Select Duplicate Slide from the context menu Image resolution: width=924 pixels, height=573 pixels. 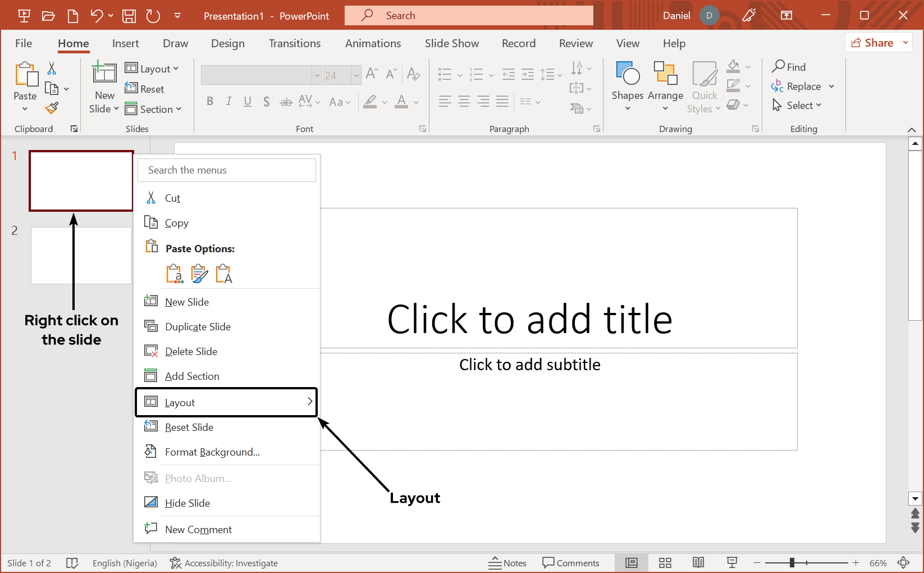coord(196,326)
